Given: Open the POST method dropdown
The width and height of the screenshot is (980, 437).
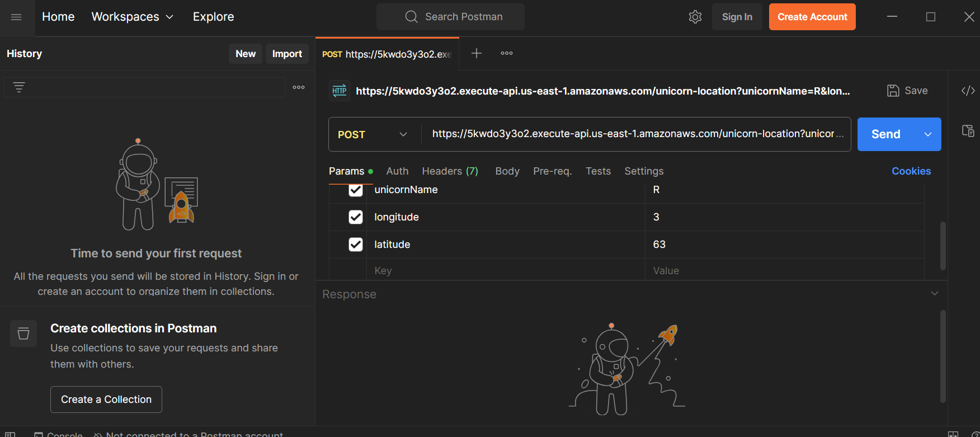Looking at the screenshot, I should tap(373, 134).
